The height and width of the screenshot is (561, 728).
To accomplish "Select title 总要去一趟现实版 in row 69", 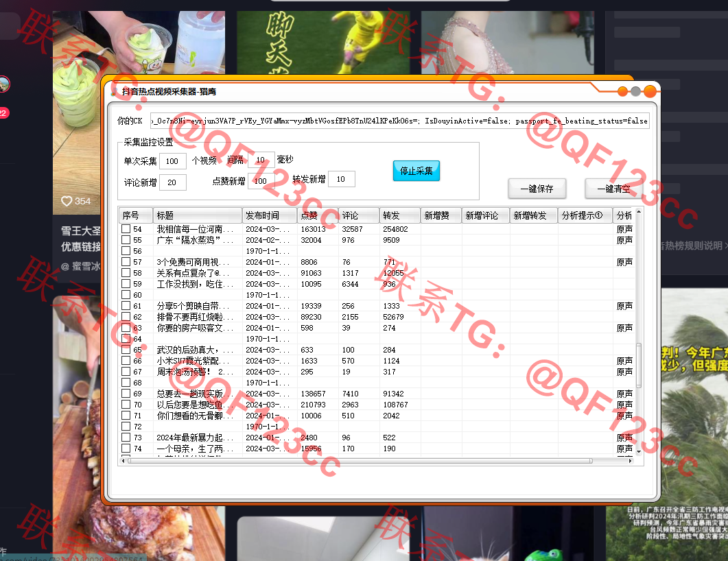I will [x=195, y=394].
